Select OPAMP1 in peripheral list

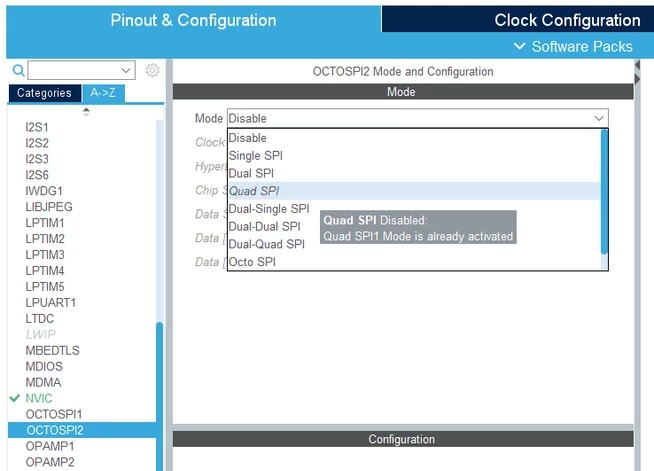pos(50,446)
